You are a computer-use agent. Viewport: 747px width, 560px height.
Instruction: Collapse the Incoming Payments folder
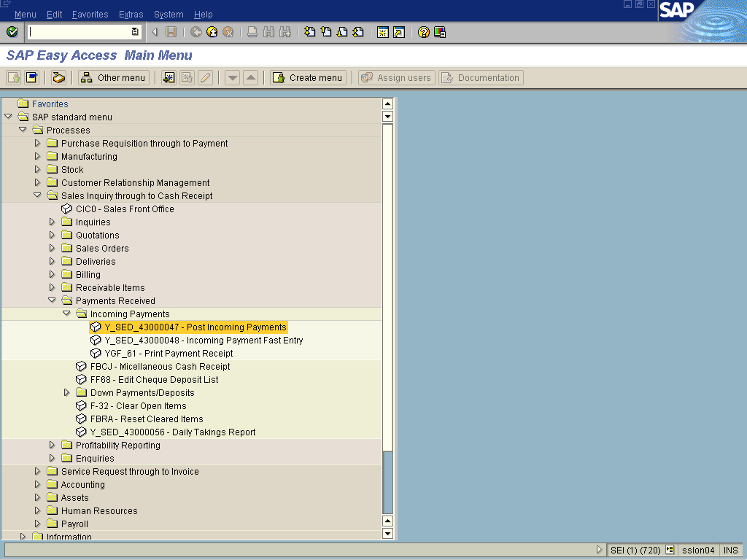(x=67, y=314)
